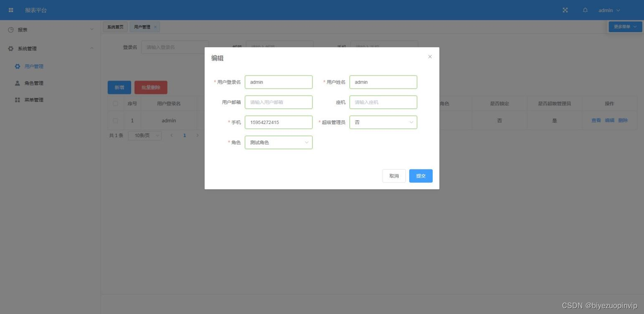
Task: Click the menu collapse icon at top left
Action: (x=11, y=10)
